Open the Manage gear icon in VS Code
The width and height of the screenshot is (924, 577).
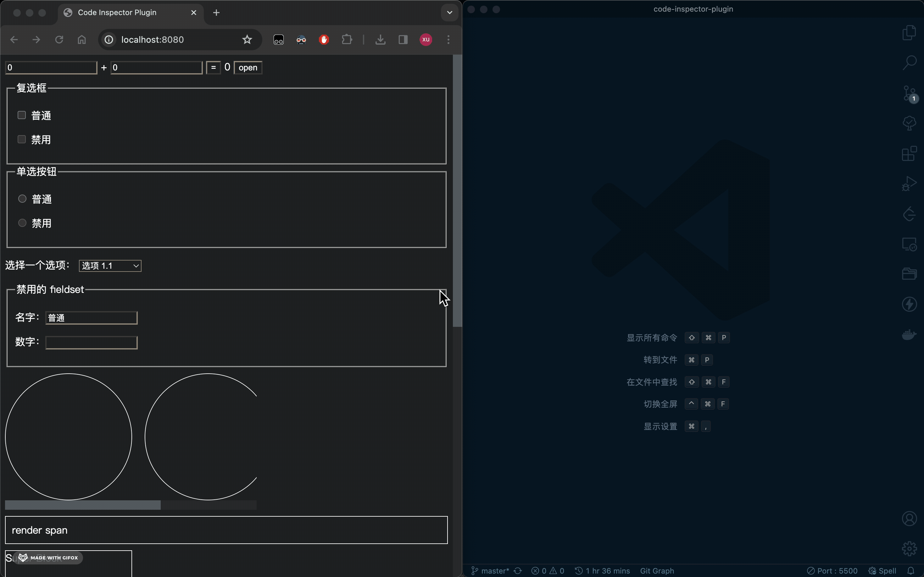[909, 548]
